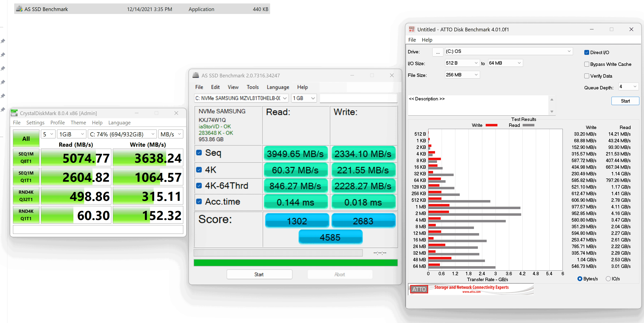Run the RND4K Q32T1 test
Viewport: 644px width, 323px height.
click(x=26, y=195)
